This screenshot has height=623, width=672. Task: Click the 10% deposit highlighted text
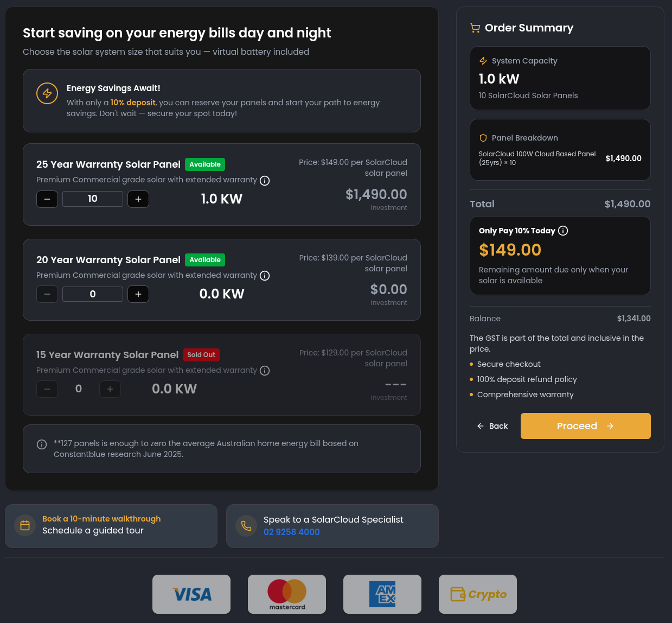click(x=133, y=103)
